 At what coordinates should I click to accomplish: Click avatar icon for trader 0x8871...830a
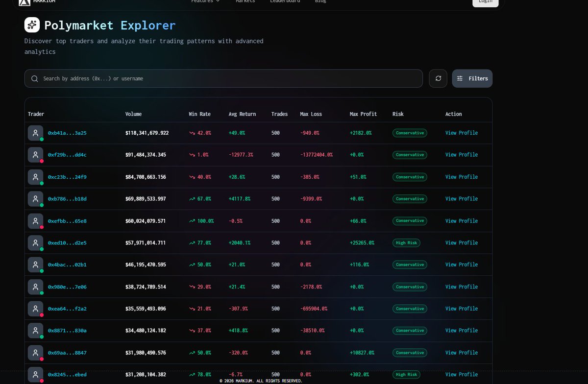click(35, 331)
